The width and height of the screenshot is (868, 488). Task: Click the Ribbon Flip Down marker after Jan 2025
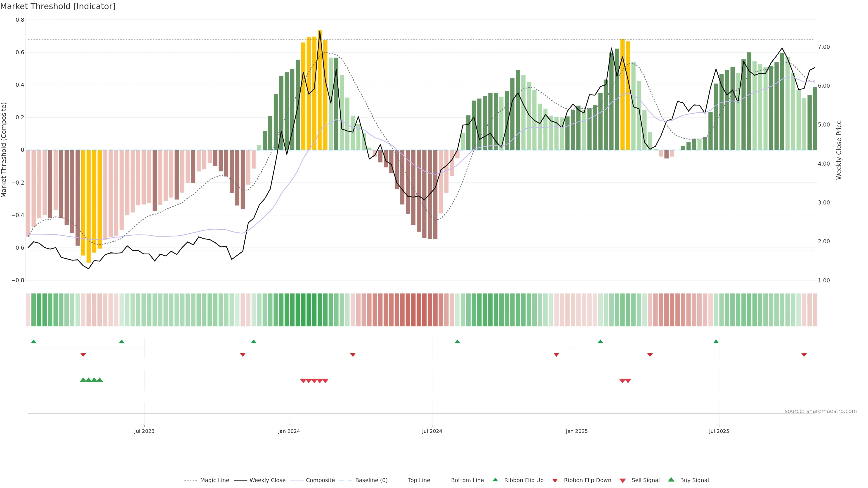(650, 355)
